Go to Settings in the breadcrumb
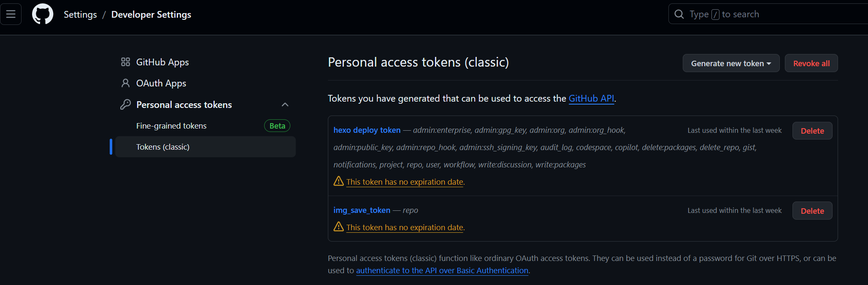 80,14
